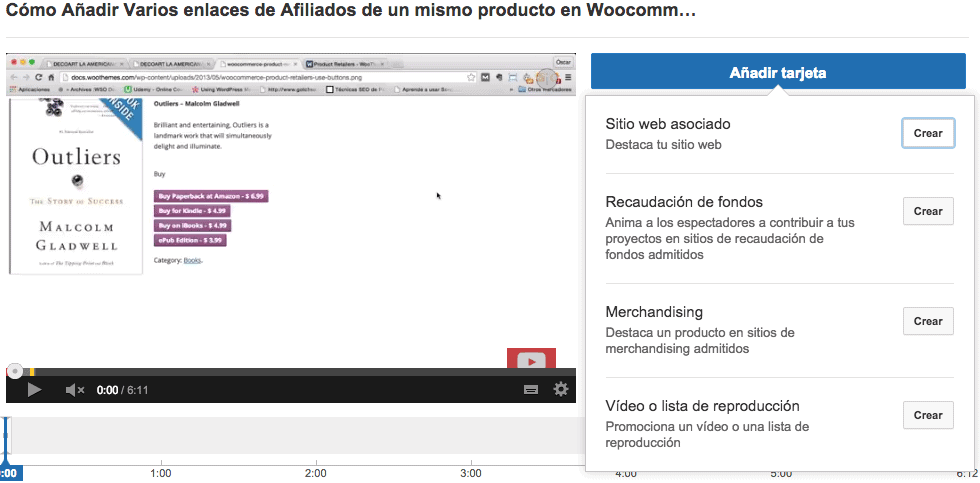This screenshot has width=980, height=483.
Task: Click the 'Sitio web asociado' heading
Action: pyautogui.click(x=668, y=124)
